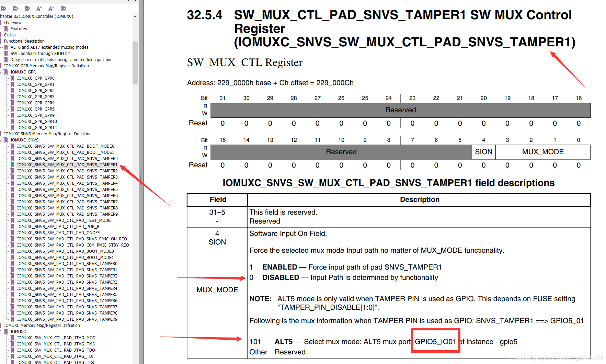The width and height of the screenshot is (606, 364).
Task: Go to SW Loopback through SION bit
Action: pyautogui.click(x=40, y=54)
